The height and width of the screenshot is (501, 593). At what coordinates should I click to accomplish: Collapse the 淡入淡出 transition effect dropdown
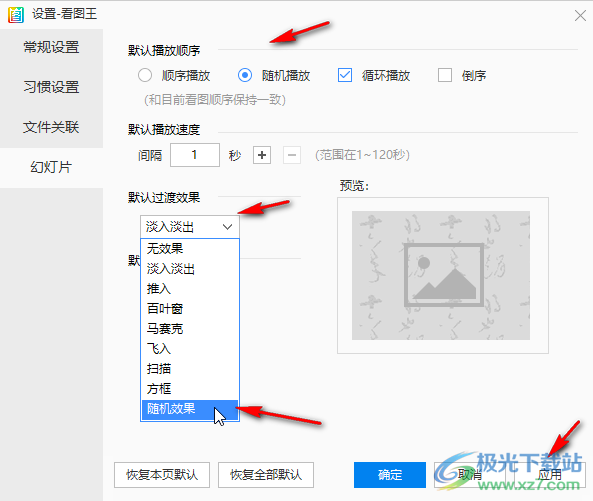click(190, 227)
